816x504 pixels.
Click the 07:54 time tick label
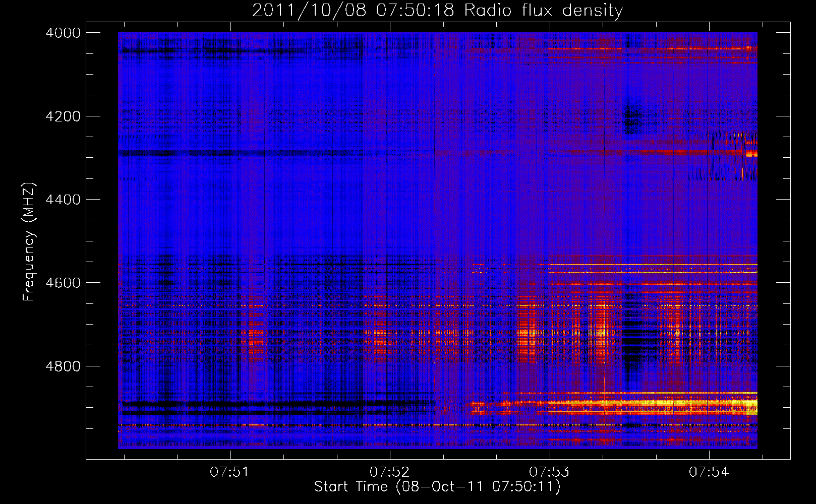709,472
